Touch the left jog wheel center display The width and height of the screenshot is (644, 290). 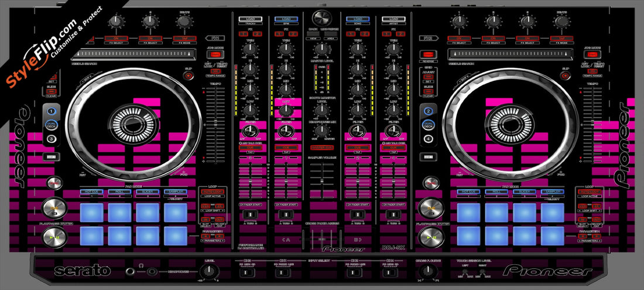pyautogui.click(x=133, y=124)
